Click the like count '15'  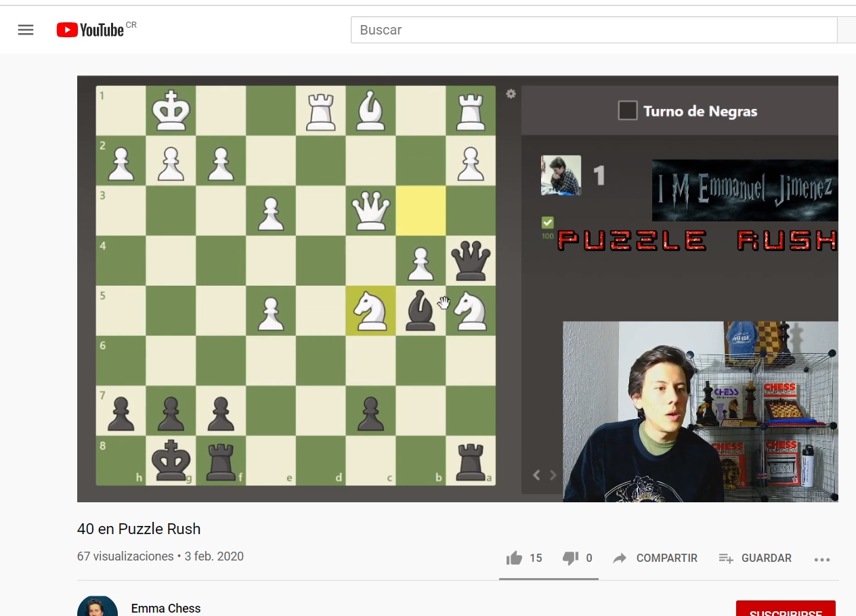(x=536, y=558)
